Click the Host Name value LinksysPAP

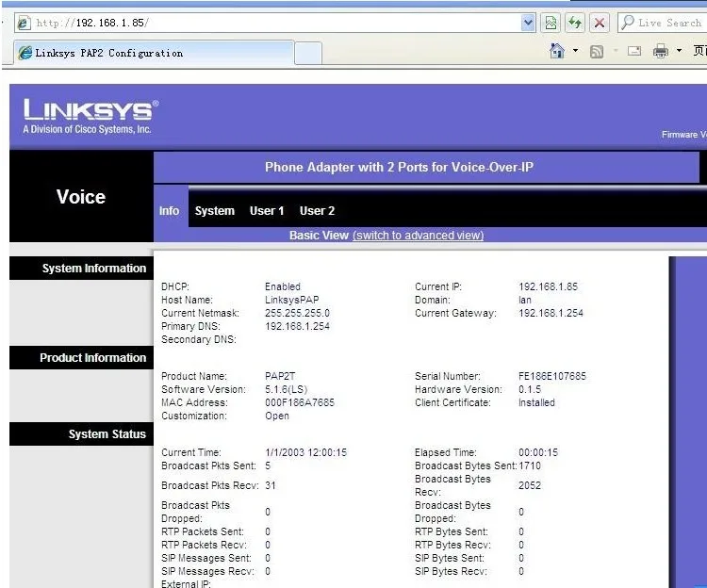pyautogui.click(x=291, y=300)
